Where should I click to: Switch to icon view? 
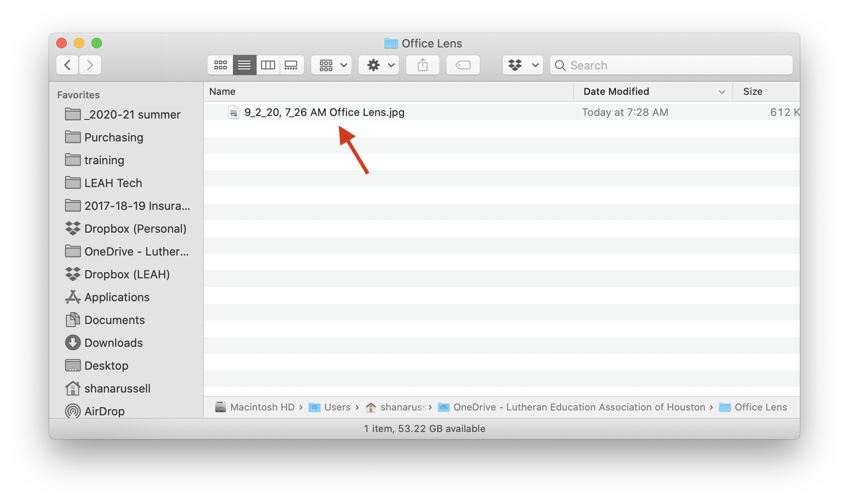point(220,65)
